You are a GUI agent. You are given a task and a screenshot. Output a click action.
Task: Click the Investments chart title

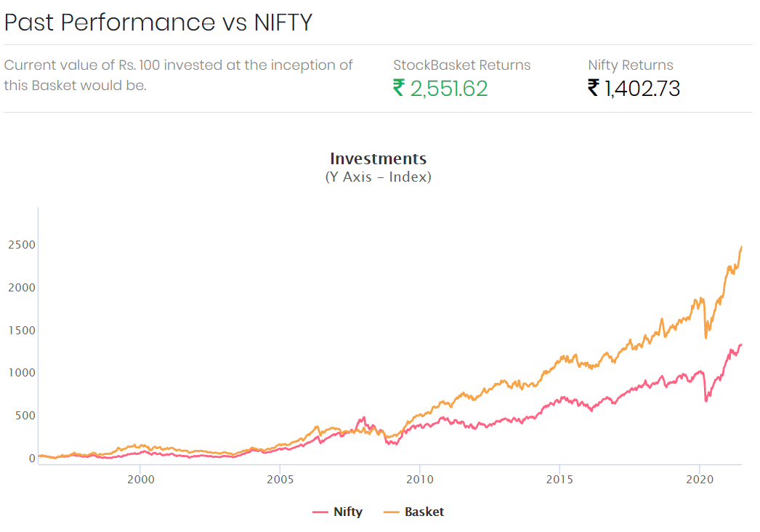tap(378, 158)
